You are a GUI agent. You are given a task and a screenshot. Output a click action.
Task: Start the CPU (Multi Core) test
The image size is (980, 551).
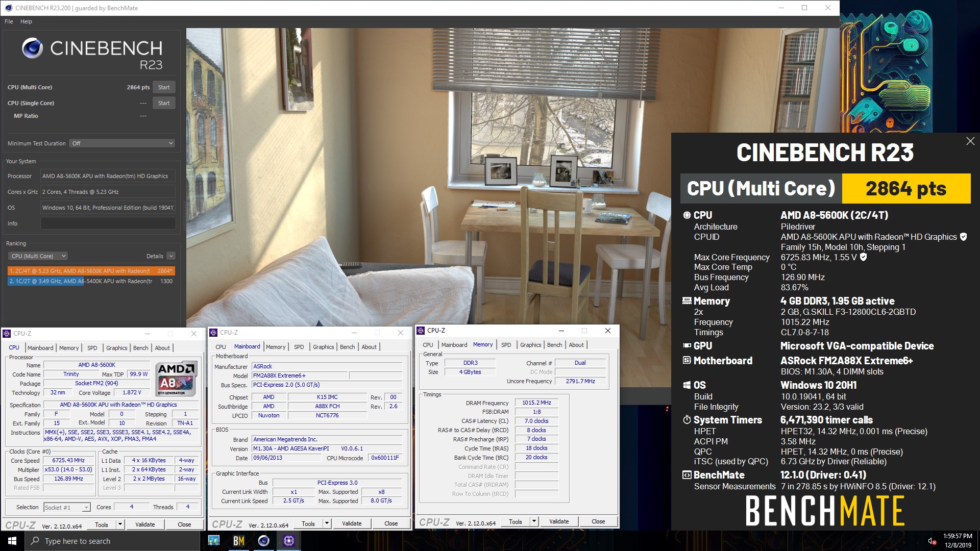(x=164, y=87)
